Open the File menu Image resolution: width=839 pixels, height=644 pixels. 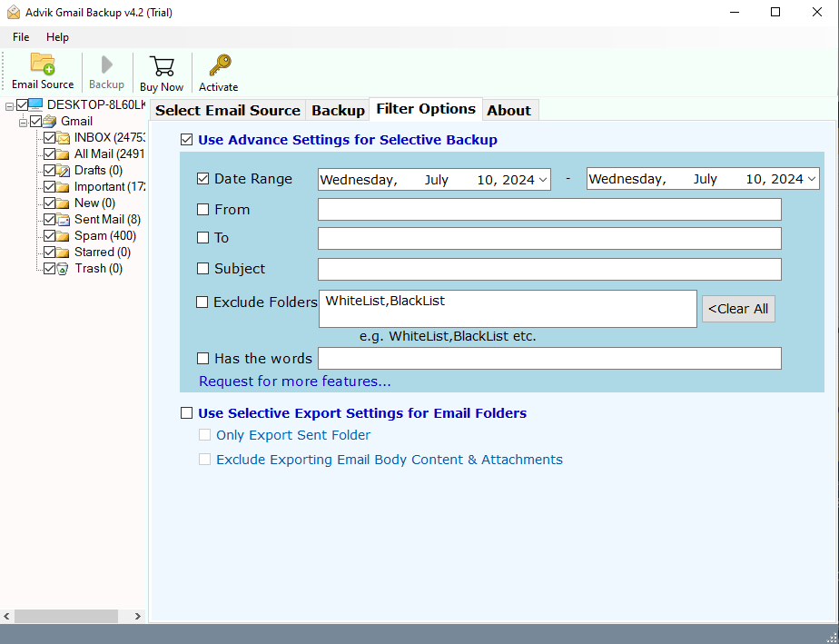tap(21, 37)
